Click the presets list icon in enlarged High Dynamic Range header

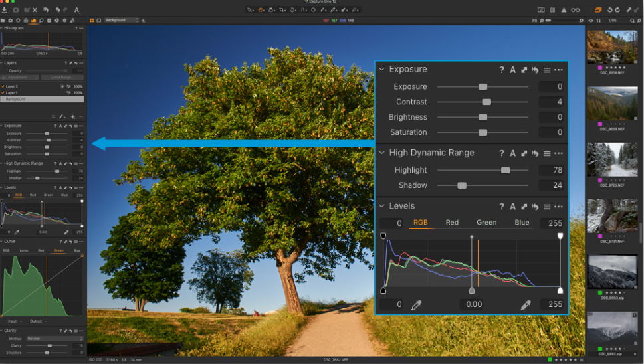click(x=547, y=153)
